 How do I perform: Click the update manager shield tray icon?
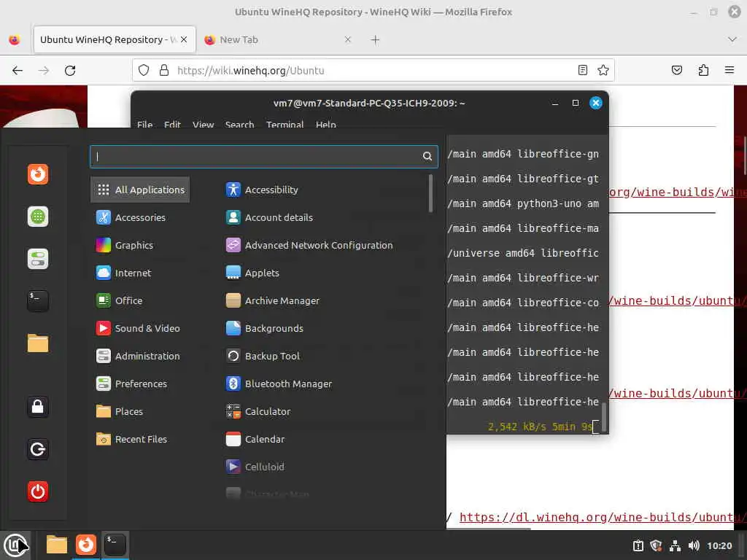[x=657, y=545]
